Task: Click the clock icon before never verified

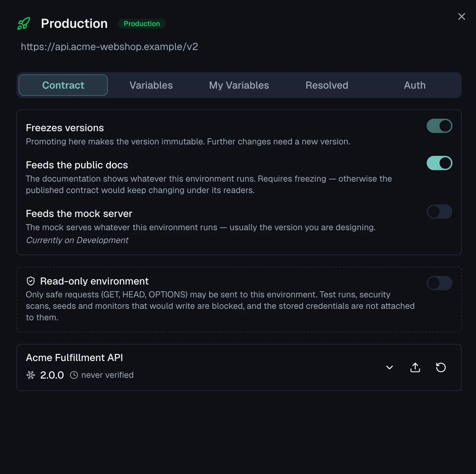Action: click(74, 375)
